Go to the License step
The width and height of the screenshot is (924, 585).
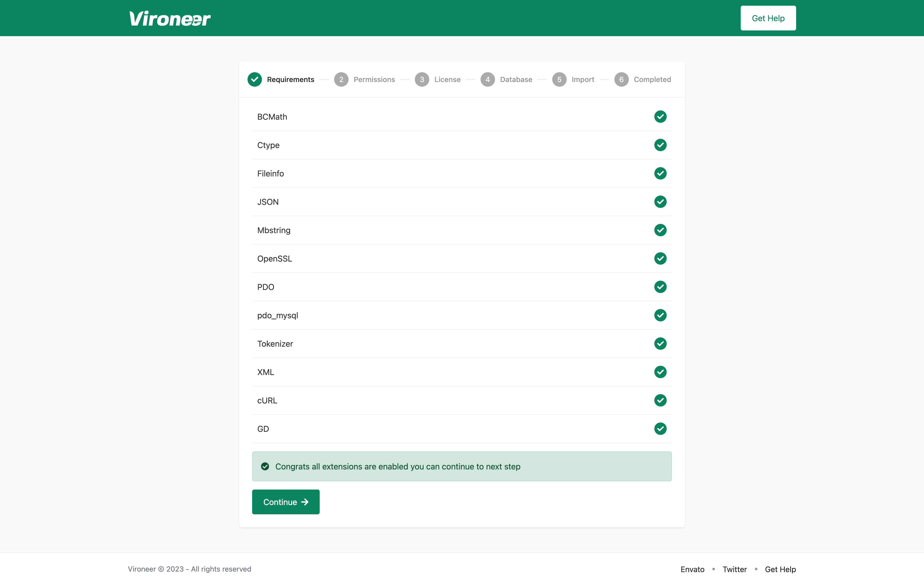pyautogui.click(x=447, y=79)
